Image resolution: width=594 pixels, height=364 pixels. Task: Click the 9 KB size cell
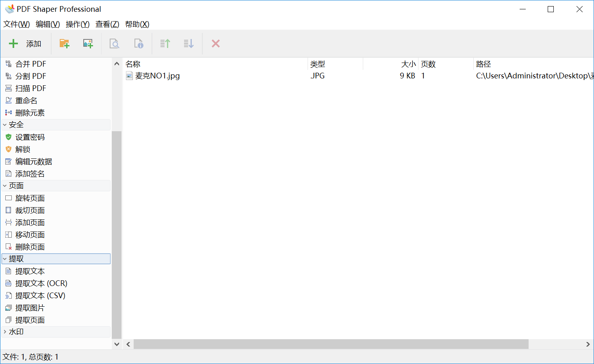pyautogui.click(x=408, y=76)
